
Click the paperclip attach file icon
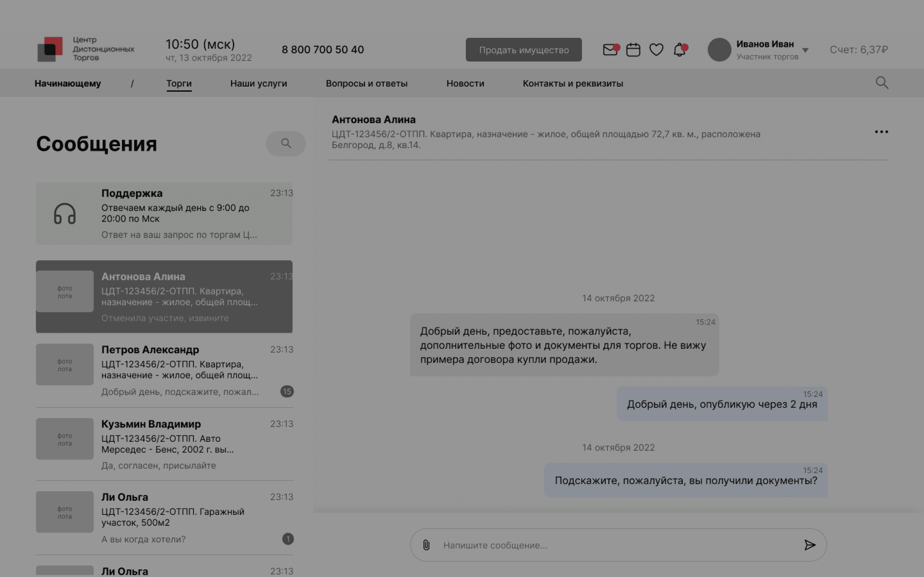[426, 545]
